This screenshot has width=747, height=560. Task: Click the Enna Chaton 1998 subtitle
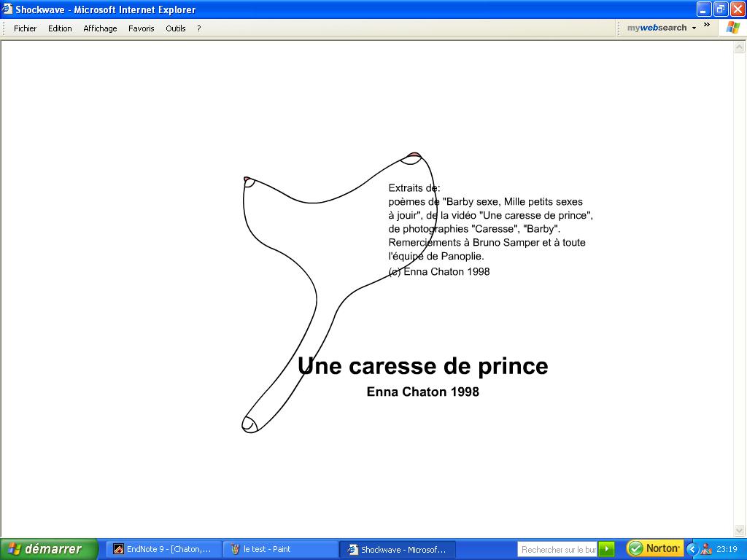tap(422, 392)
